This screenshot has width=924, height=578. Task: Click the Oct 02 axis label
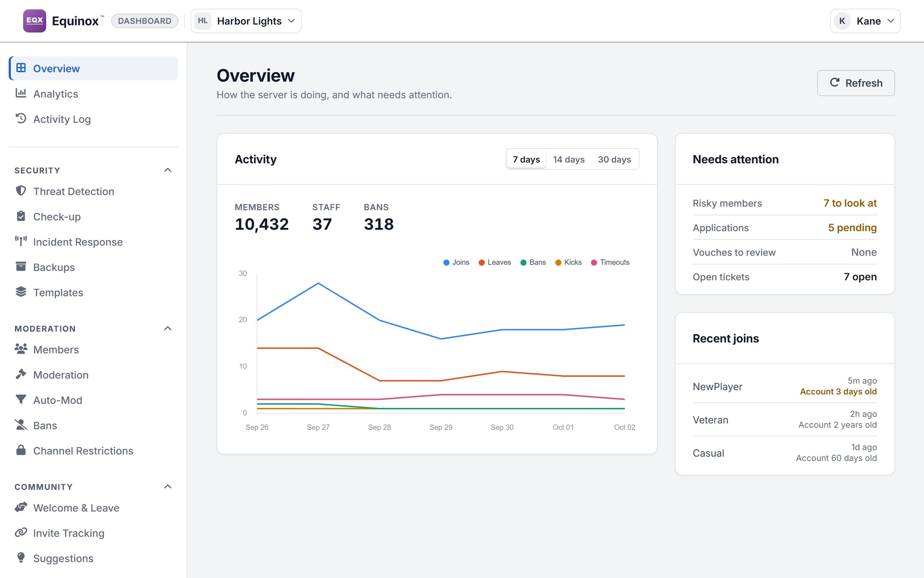(x=625, y=427)
